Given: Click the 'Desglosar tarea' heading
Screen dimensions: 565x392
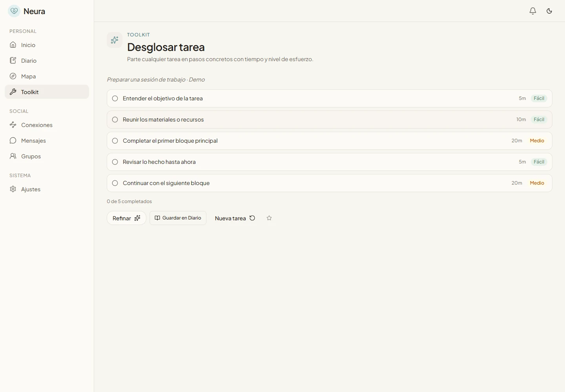Looking at the screenshot, I should pos(166,47).
